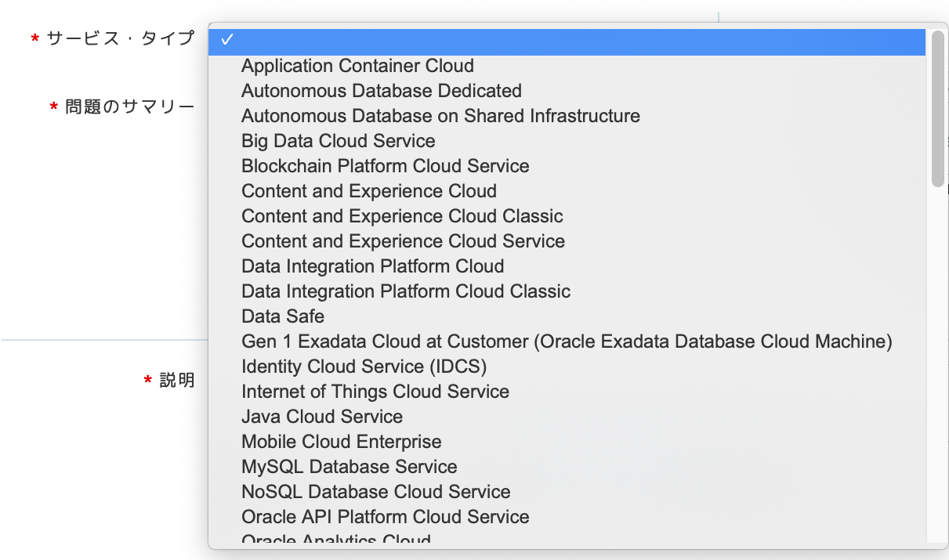This screenshot has width=949, height=560.
Task: Click the 問題のサマリー field label
Action: point(129,107)
